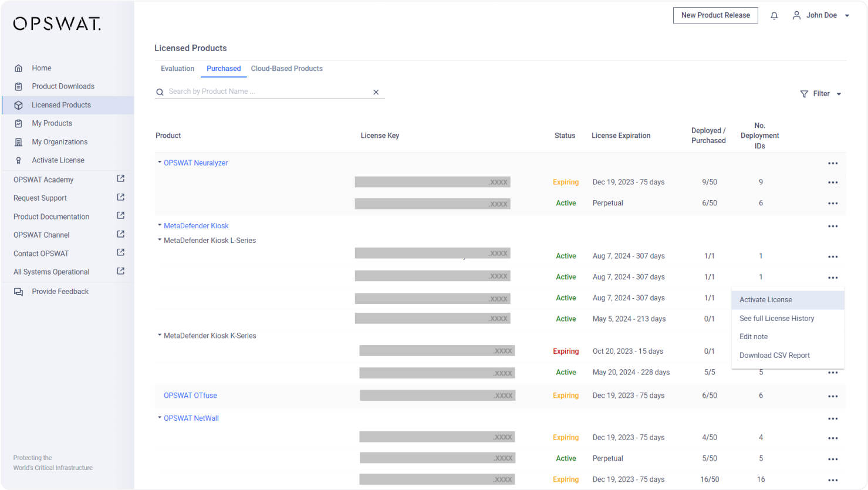The image size is (868, 490).
Task: Collapse the MetaDefender Kiosk K-Series arrow
Action: click(160, 336)
